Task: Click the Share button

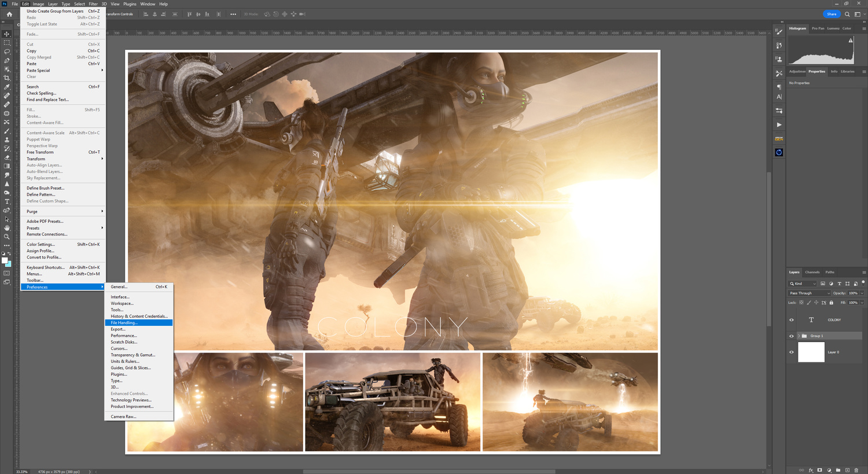Action: coord(831,14)
